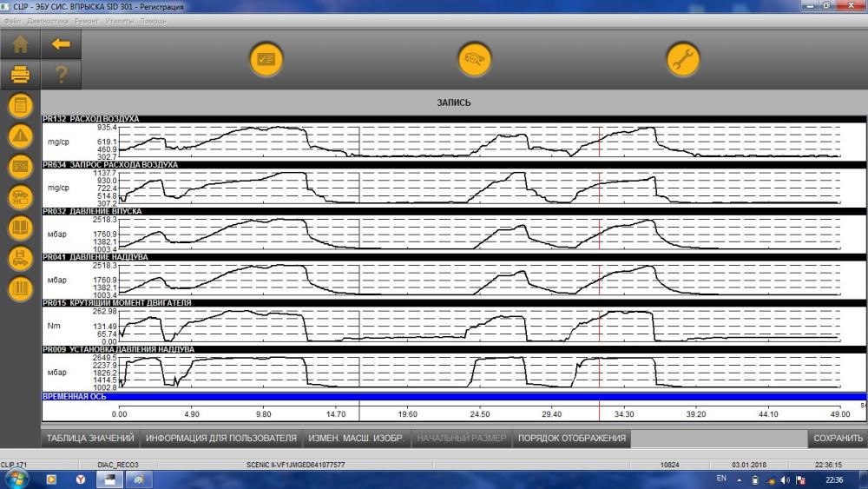Click ИЗМЕН. МАСШ. ИЗОБР. button
The image size is (868, 489).
[x=356, y=438]
